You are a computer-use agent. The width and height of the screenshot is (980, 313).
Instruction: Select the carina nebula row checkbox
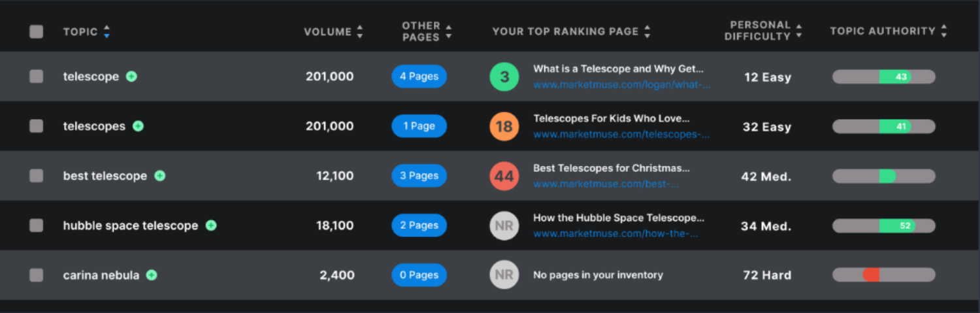coord(37,275)
